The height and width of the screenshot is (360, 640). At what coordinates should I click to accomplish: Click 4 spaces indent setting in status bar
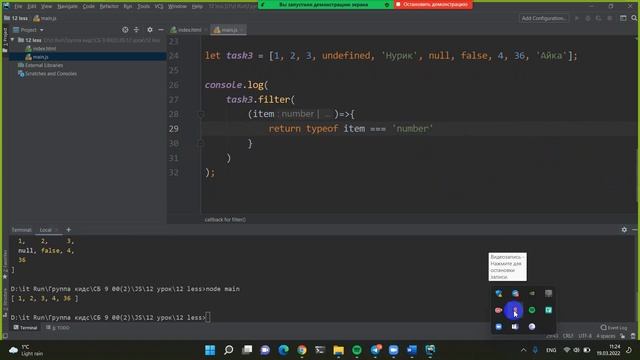pos(605,336)
